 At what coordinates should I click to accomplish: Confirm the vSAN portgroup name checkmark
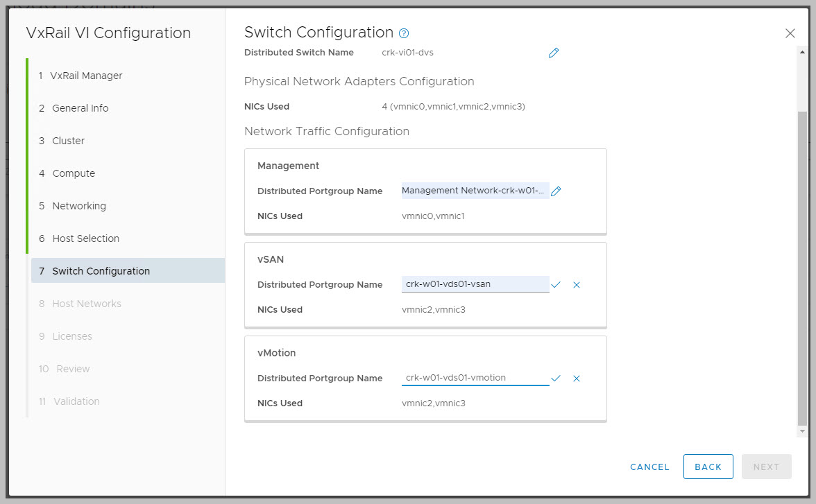pos(556,285)
